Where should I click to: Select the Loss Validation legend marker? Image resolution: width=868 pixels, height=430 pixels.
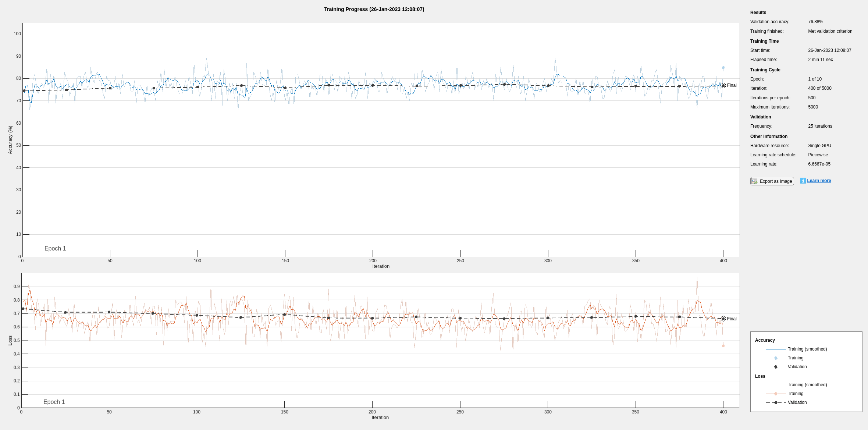tap(776, 402)
